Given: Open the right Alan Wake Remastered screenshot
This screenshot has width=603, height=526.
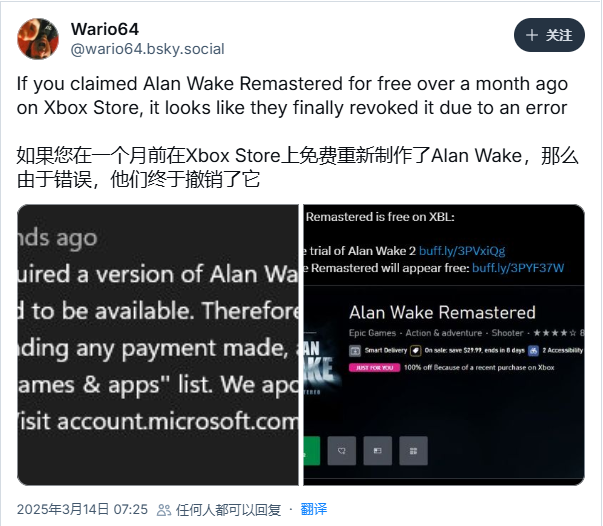Looking at the screenshot, I should (444, 345).
